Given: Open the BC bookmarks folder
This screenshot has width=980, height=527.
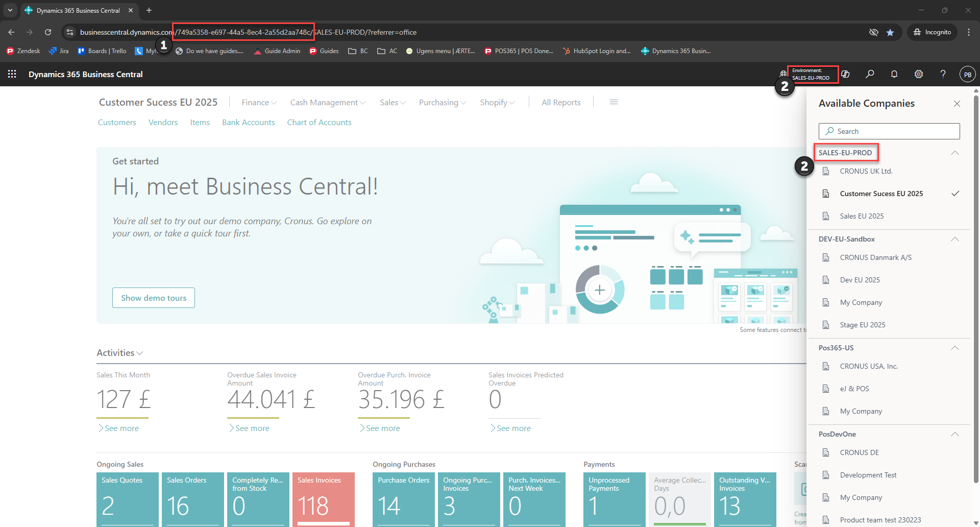Looking at the screenshot, I should click(358, 51).
